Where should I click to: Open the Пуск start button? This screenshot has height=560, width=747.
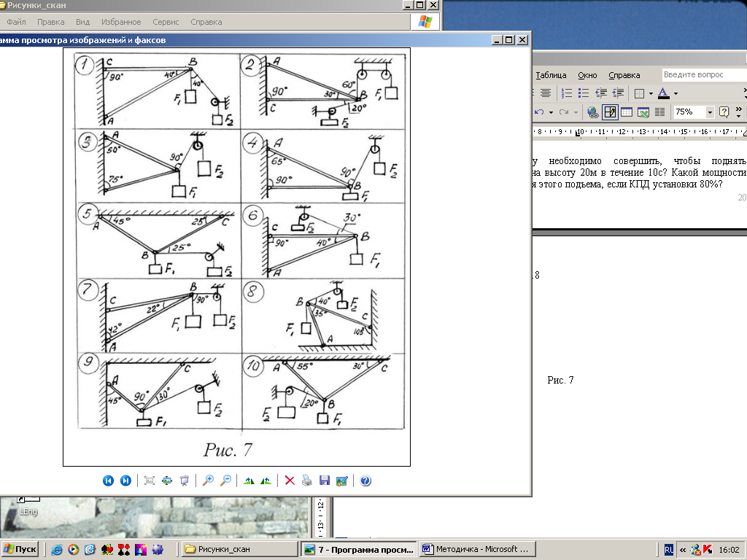click(x=19, y=549)
